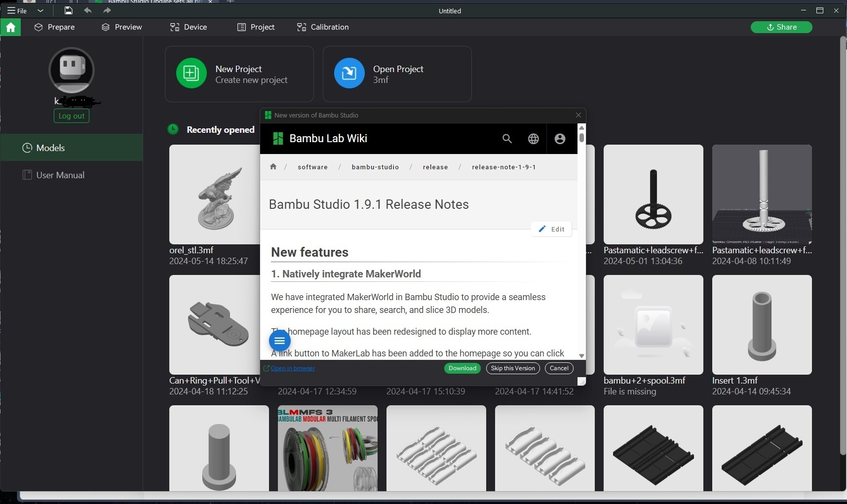This screenshot has width=847, height=504.
Task: Expand the dropdown arrow next to File
Action: (x=40, y=10)
